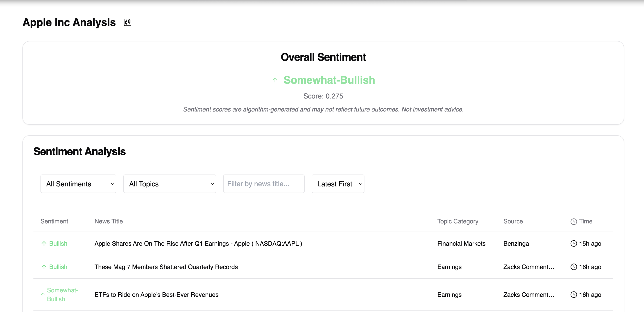Click the clock icon beside 15h ago

(573, 244)
